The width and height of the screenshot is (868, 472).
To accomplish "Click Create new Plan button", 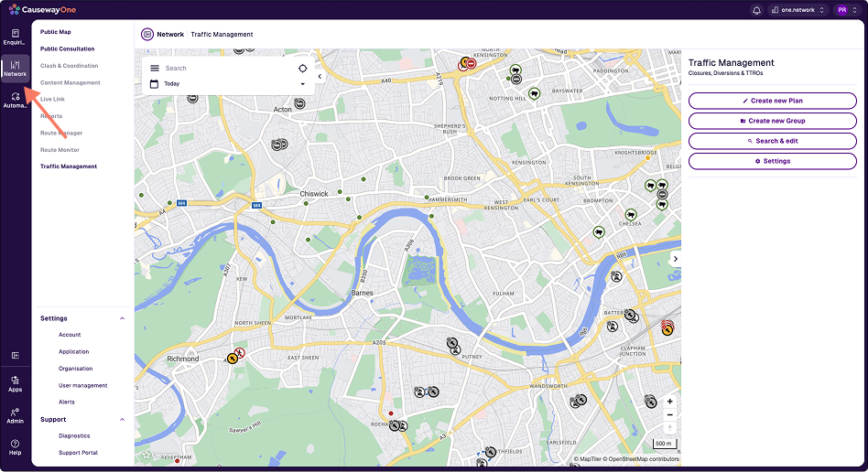I will coord(772,101).
